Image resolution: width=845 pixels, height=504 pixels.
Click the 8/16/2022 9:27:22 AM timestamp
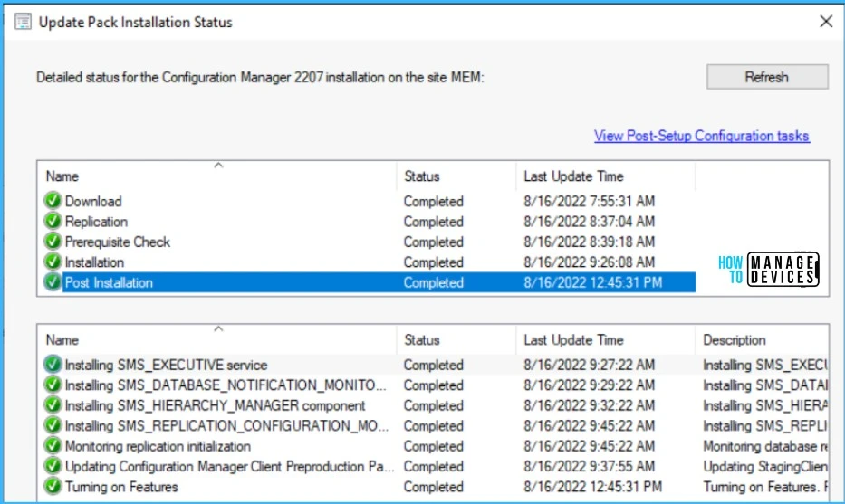coord(589,365)
